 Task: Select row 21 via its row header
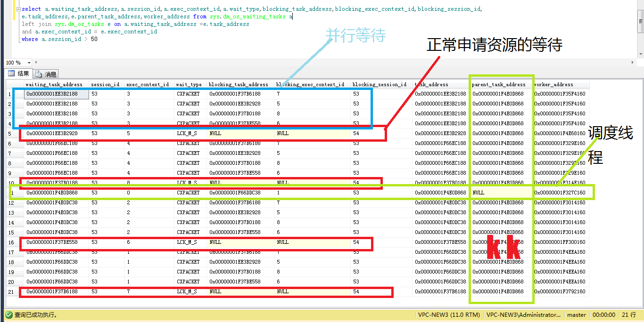click(x=11, y=292)
